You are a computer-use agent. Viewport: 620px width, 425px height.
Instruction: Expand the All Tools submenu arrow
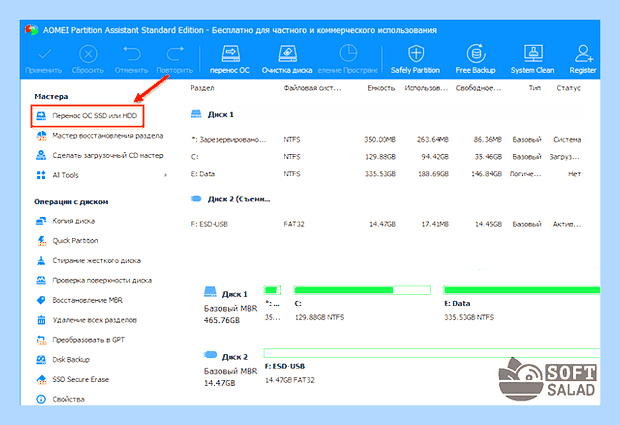click(x=165, y=175)
